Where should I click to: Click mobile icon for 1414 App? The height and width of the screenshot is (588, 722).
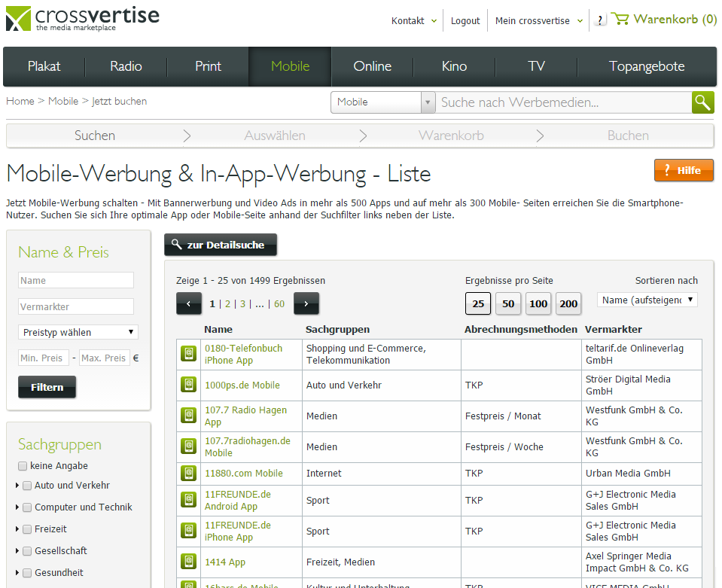click(x=189, y=562)
